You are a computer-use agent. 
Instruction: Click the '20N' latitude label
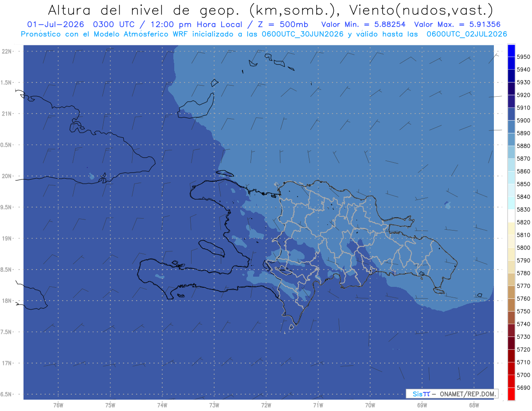(x=7, y=176)
